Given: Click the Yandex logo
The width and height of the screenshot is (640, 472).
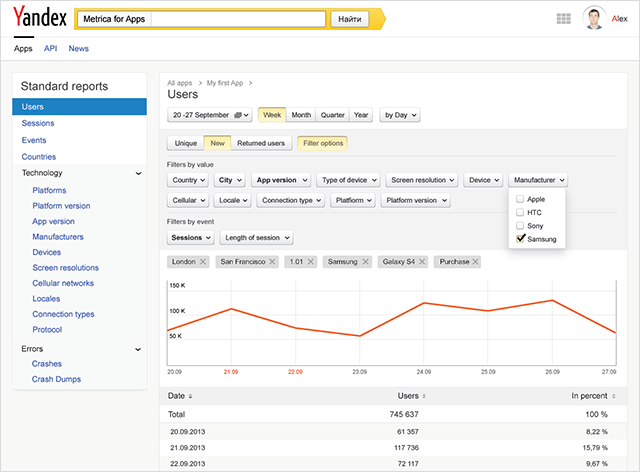Looking at the screenshot, I should (39, 18).
